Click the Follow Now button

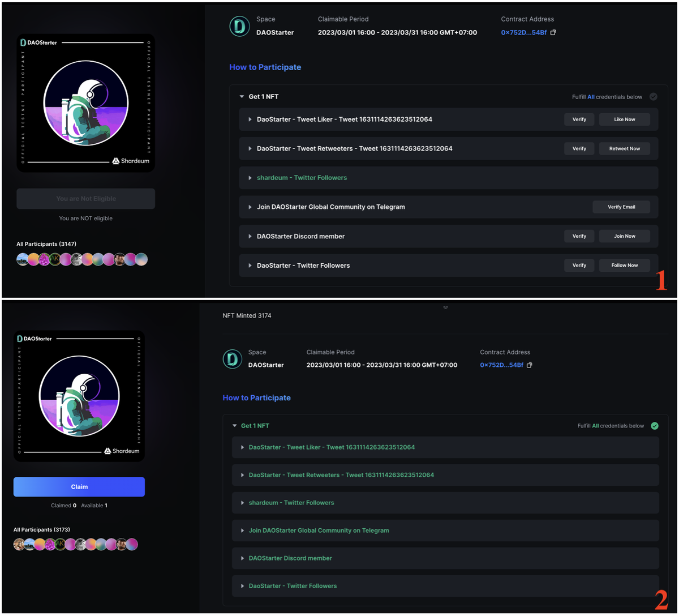pyautogui.click(x=625, y=265)
